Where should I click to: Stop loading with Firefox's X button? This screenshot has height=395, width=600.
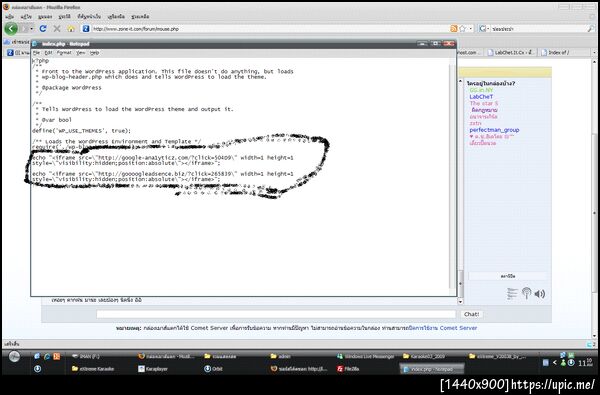tap(57, 29)
